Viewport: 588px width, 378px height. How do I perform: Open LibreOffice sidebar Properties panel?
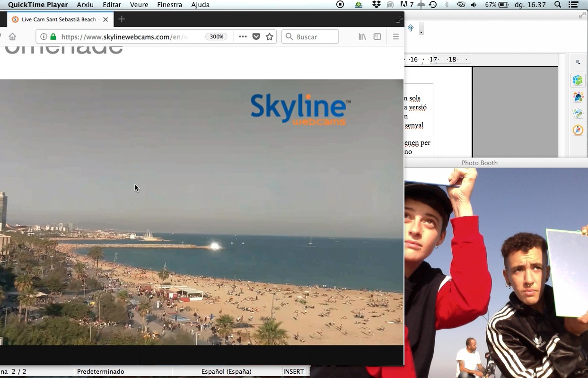(578, 80)
